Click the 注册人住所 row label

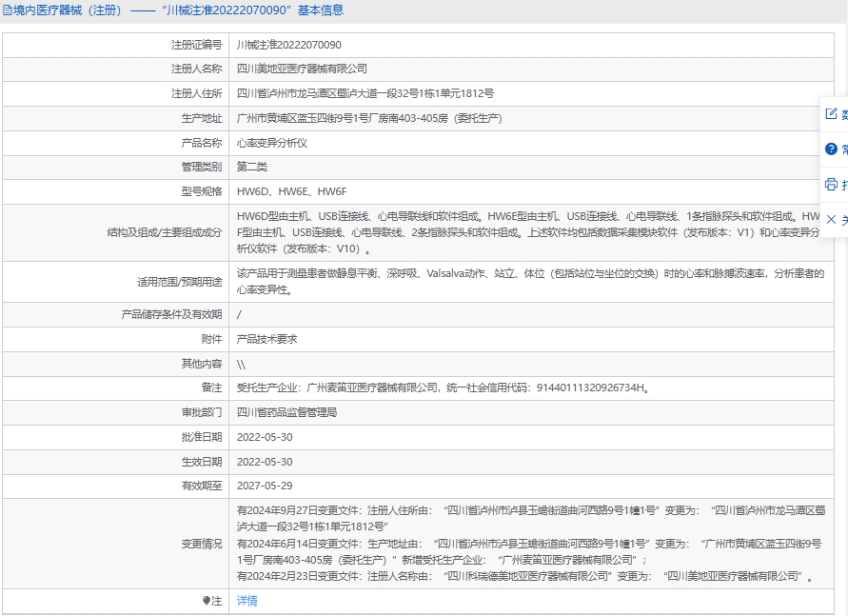tap(197, 93)
